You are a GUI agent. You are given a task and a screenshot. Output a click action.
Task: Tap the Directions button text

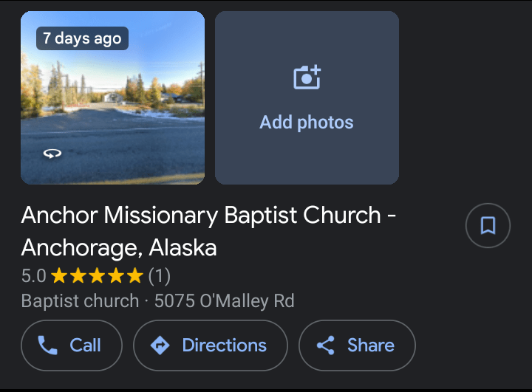click(224, 345)
